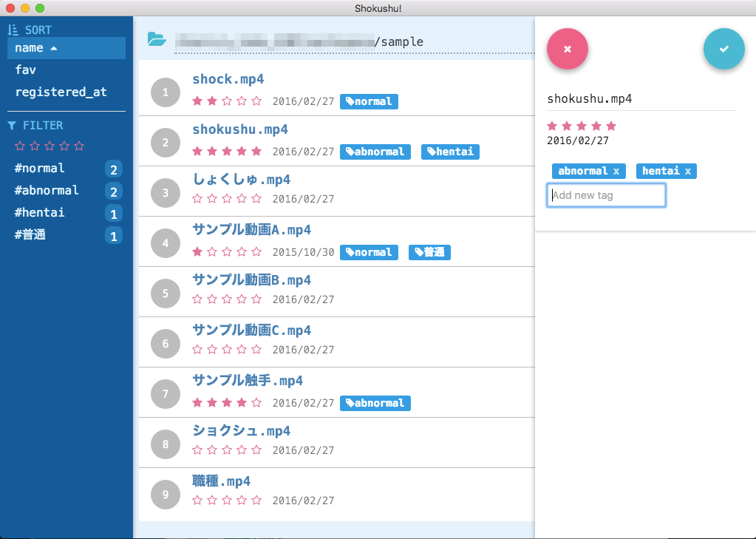756x539 pixels.
Task: Remove the abnormal tag in edit panel
Action: (x=616, y=171)
